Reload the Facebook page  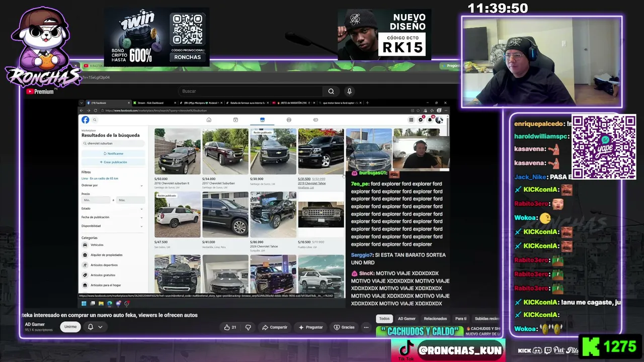tap(95, 111)
